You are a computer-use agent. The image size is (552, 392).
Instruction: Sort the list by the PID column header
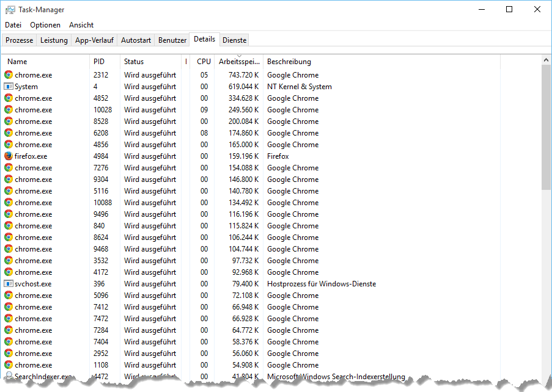pos(105,62)
